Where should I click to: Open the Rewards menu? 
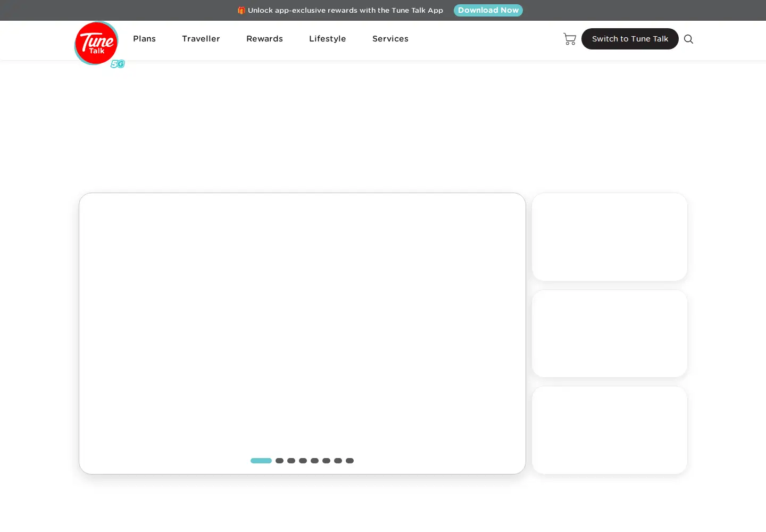coord(264,39)
